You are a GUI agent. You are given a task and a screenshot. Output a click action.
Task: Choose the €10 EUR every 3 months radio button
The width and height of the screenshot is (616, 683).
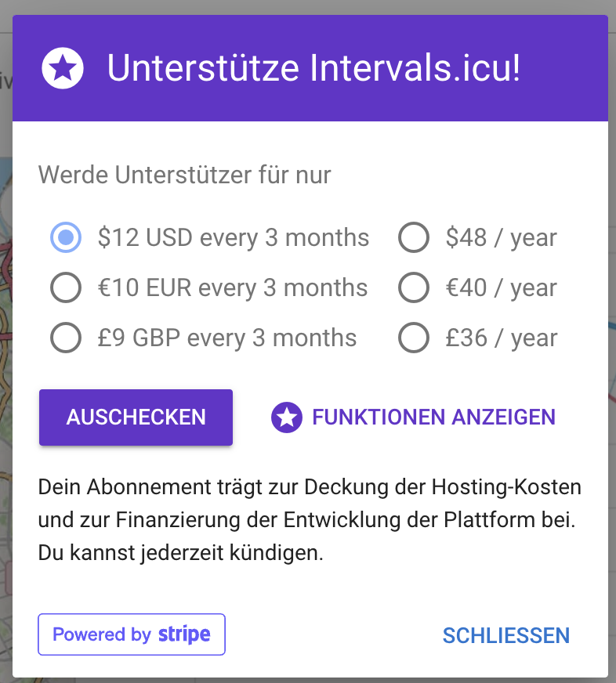click(x=66, y=287)
